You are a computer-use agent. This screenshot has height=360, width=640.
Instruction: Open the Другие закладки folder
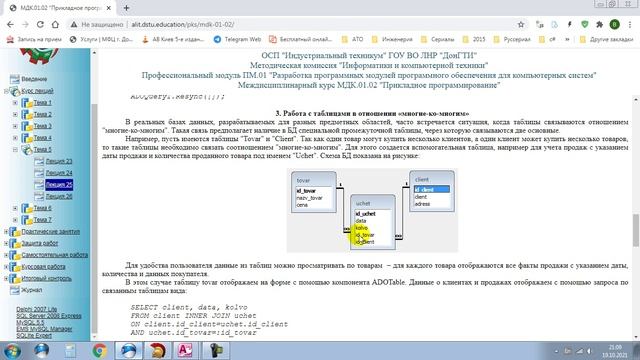click(607, 39)
